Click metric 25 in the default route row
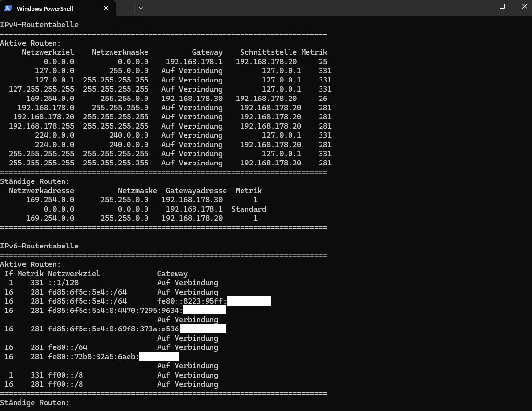Viewport: 532px width, 411px height. 323,62
